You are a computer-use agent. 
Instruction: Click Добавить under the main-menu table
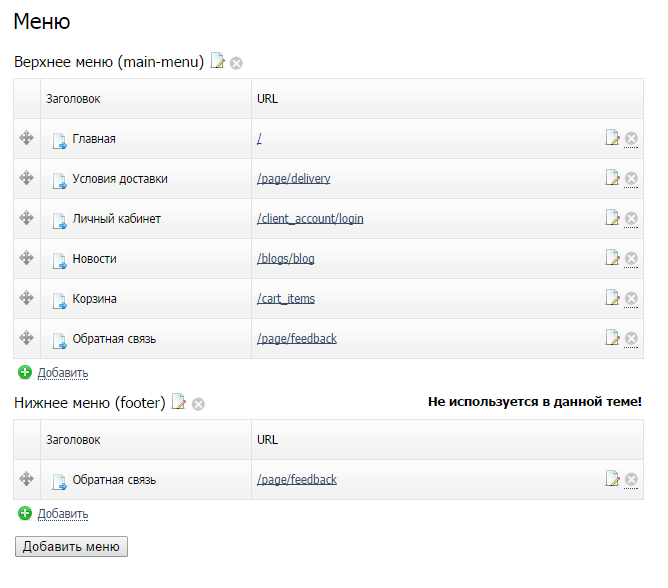(63, 373)
